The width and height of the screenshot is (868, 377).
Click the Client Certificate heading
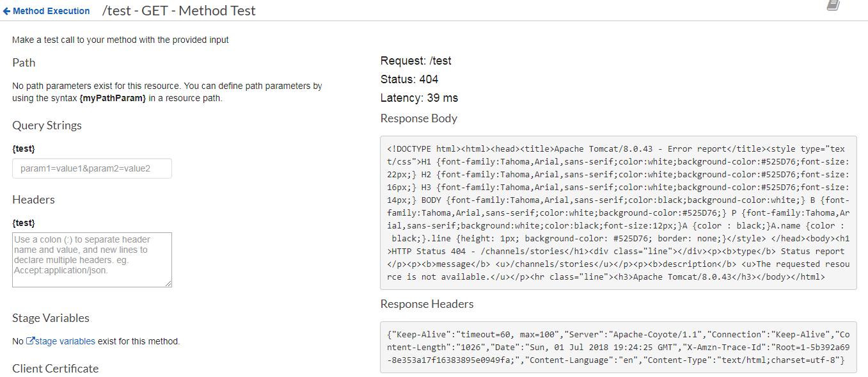point(56,368)
